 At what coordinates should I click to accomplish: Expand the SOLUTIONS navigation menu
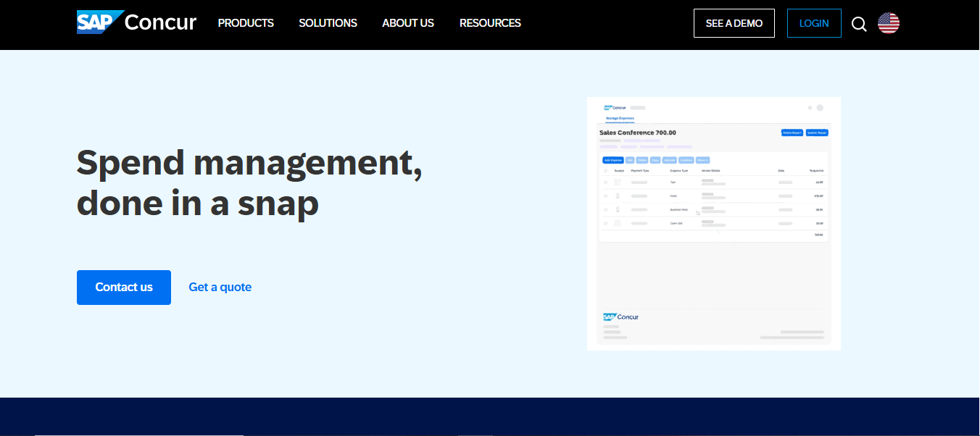pyautogui.click(x=328, y=23)
